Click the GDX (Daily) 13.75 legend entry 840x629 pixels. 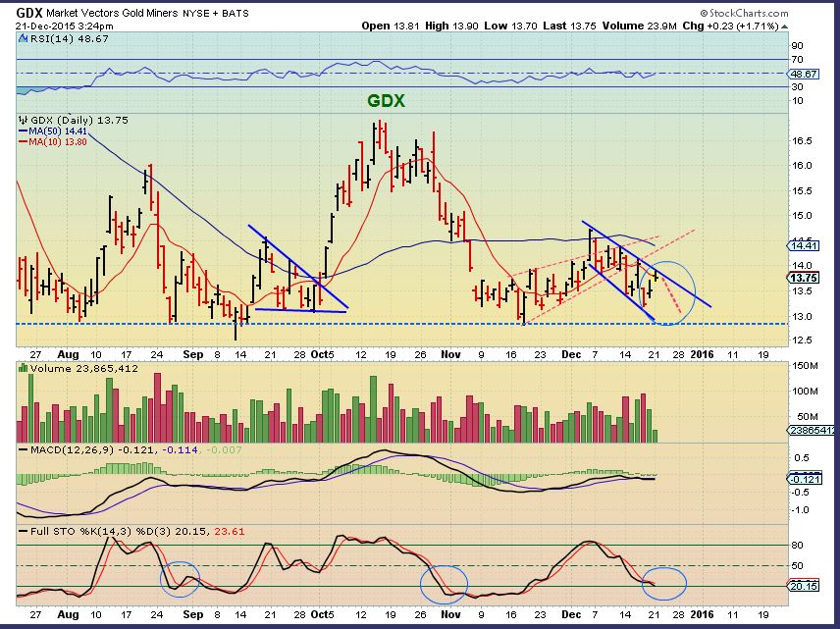pos(79,120)
